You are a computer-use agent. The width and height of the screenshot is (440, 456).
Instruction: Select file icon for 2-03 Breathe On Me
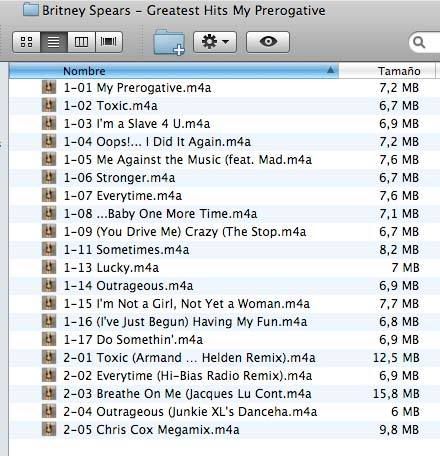[x=49, y=394]
